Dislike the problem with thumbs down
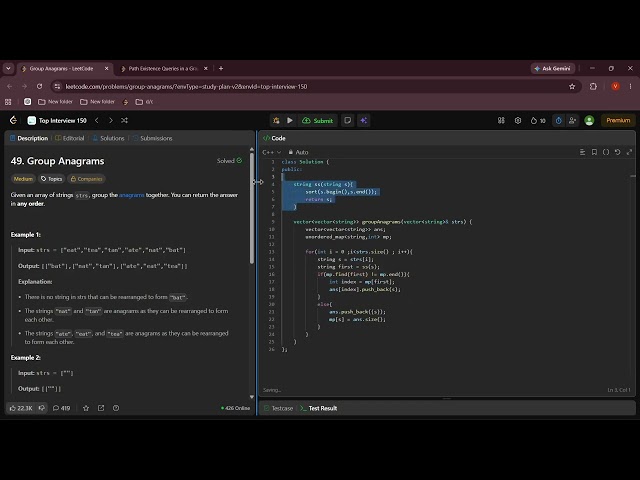Viewport: 640px width, 480px height. [42, 408]
